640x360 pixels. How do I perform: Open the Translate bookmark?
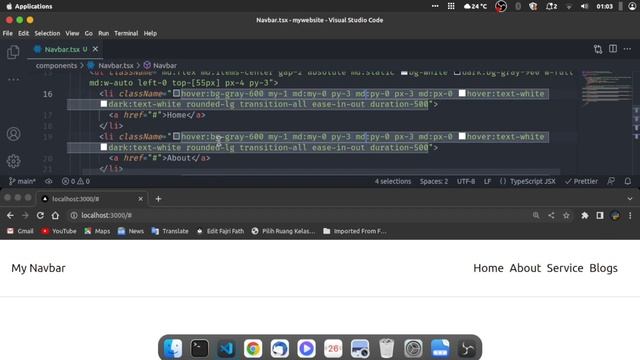(x=170, y=231)
